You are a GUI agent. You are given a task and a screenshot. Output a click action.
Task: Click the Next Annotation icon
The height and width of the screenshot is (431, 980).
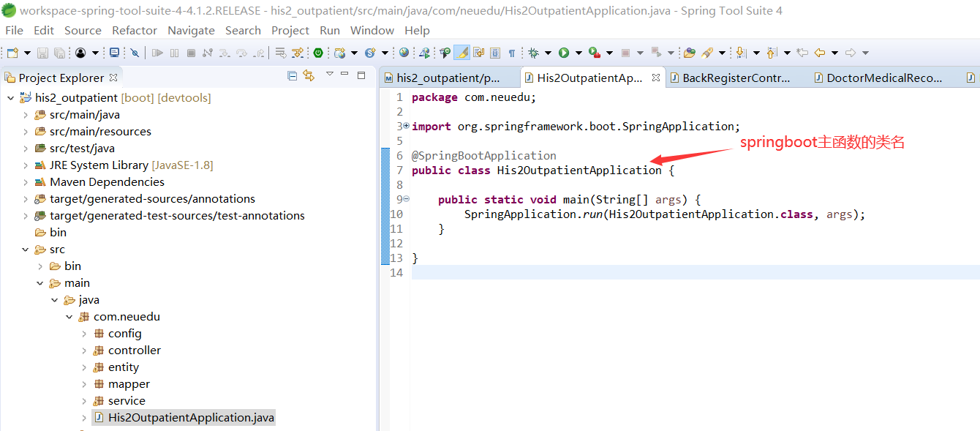(x=741, y=53)
